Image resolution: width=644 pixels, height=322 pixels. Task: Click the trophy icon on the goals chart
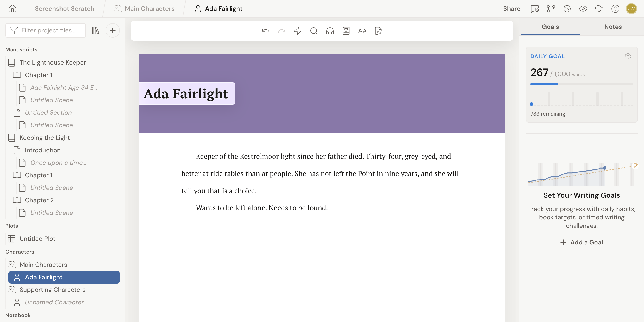[635, 166]
